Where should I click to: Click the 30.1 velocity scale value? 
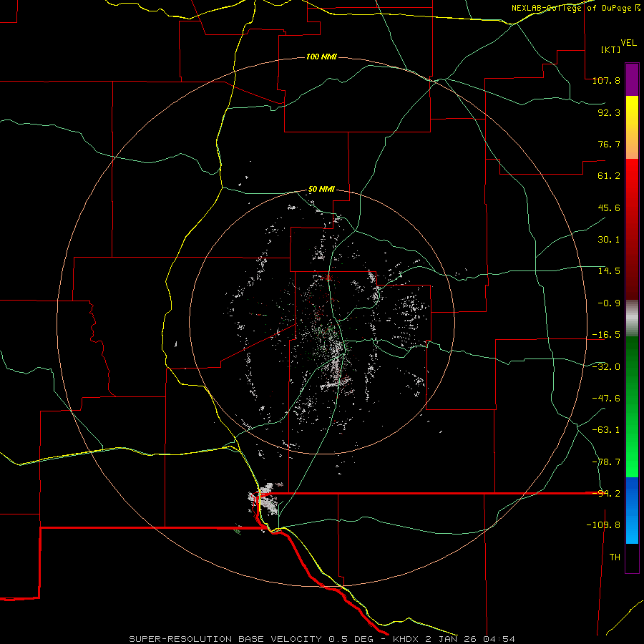[609, 240]
